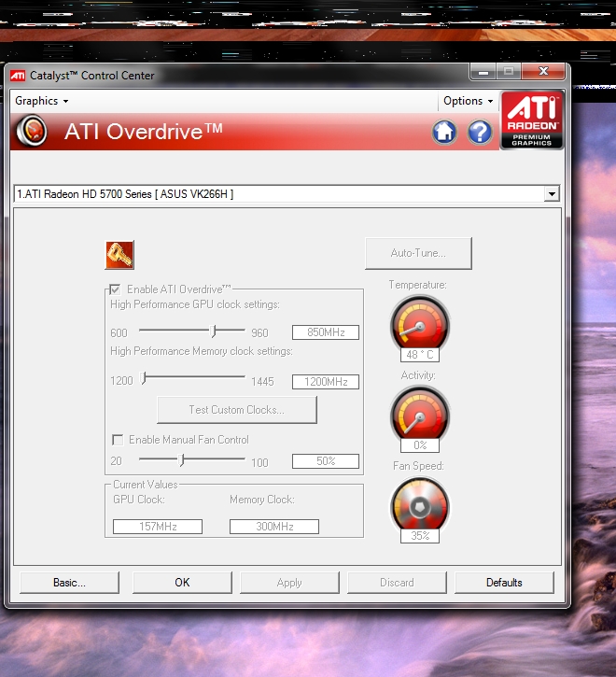
Task: Click the GPU clock slider handle
Action: [213, 331]
